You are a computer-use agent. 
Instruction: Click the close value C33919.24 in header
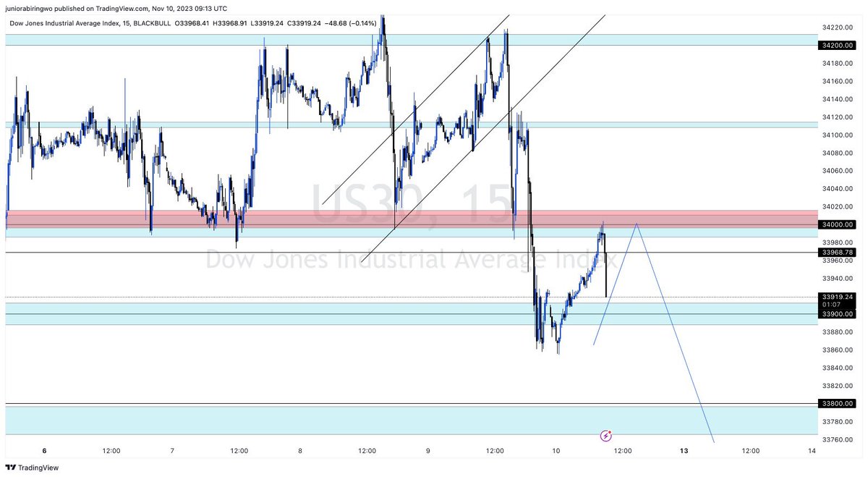[x=305, y=23]
